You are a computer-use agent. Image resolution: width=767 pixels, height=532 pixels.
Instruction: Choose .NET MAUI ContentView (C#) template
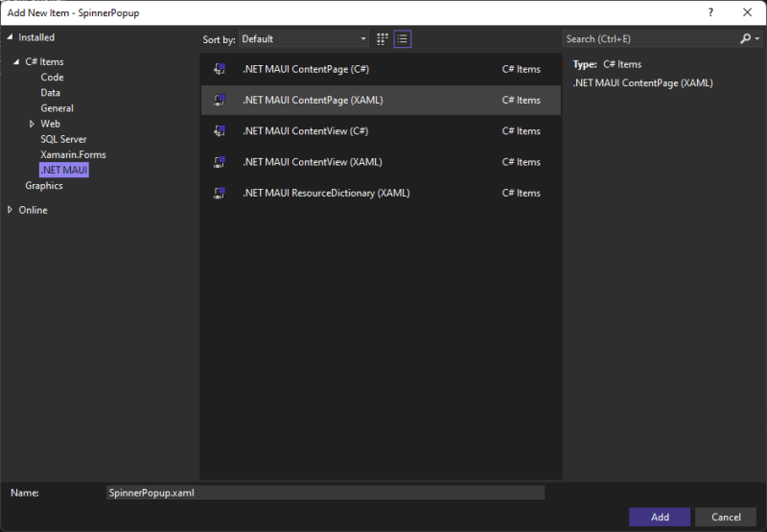pos(381,131)
